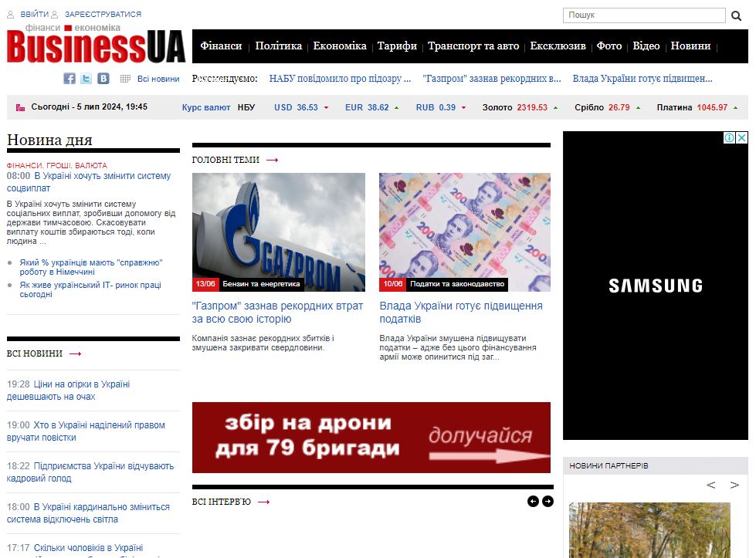Click red arrow next to Всі інтерв'ю
The width and height of the screenshot is (756, 558).
[x=264, y=502]
